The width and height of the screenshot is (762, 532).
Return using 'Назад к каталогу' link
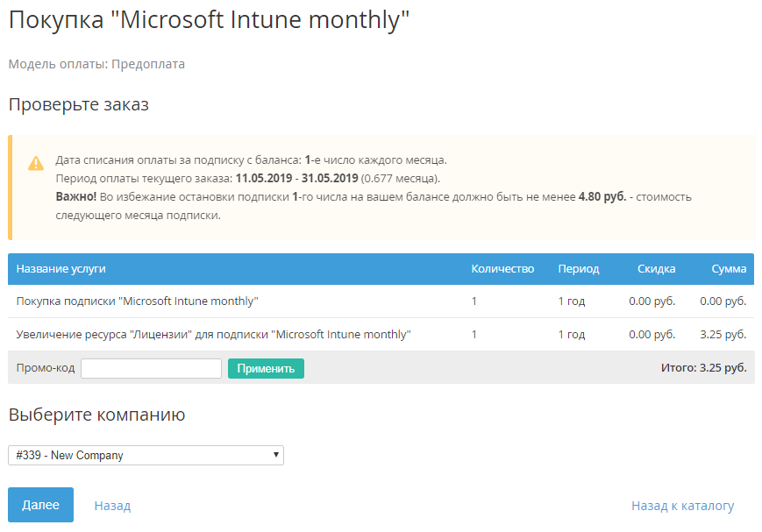pos(682,506)
